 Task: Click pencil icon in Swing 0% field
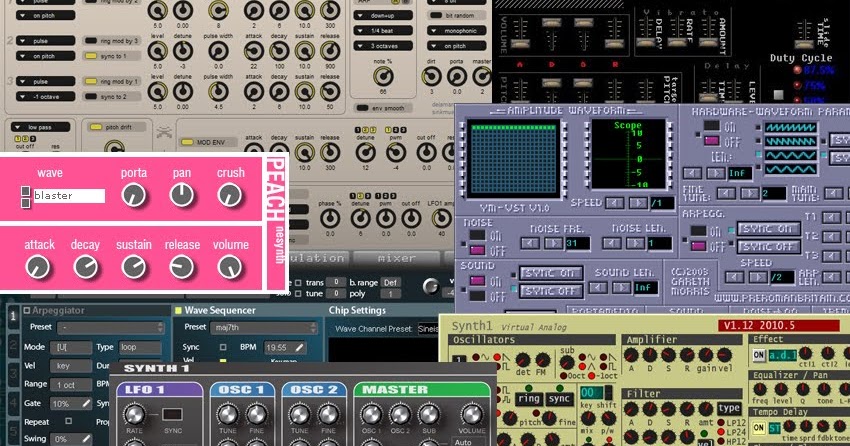86,438
